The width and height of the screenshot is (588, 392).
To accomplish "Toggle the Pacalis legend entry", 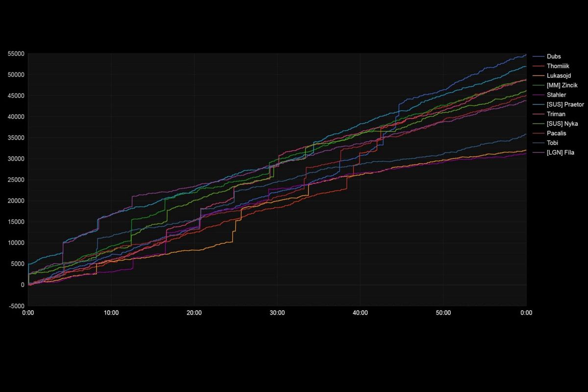I will 549,133.
